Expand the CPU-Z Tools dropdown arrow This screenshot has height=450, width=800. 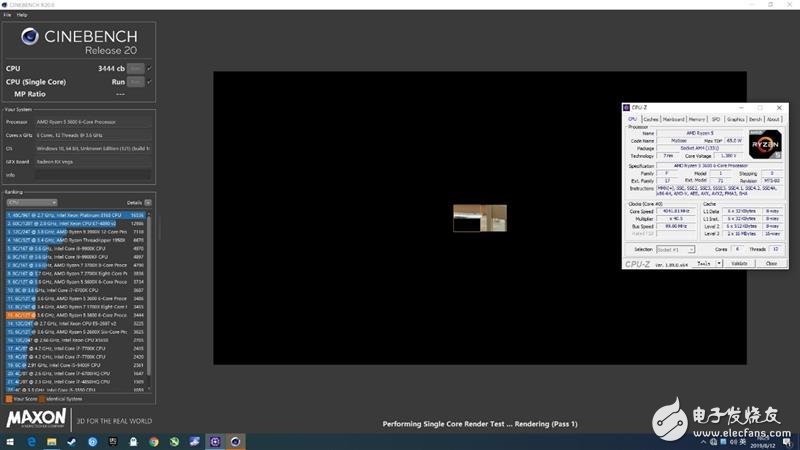719,263
